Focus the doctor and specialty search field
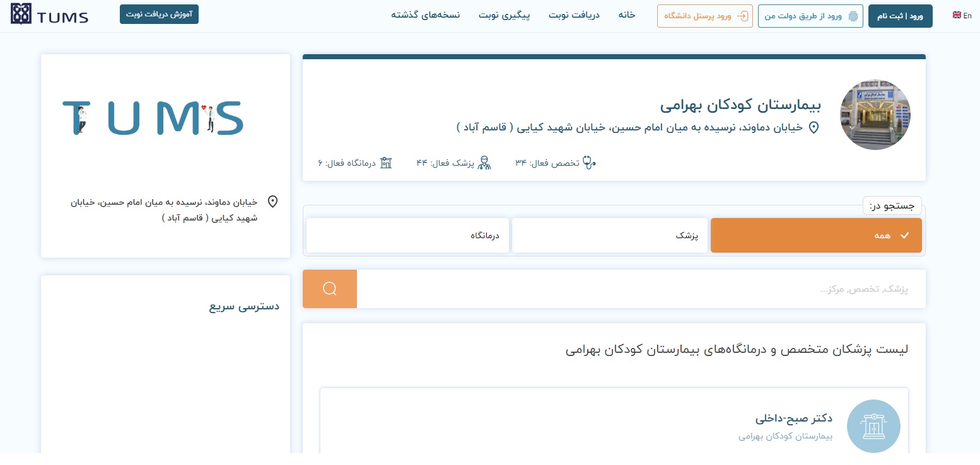Image resolution: width=980 pixels, height=465 pixels. point(641,289)
